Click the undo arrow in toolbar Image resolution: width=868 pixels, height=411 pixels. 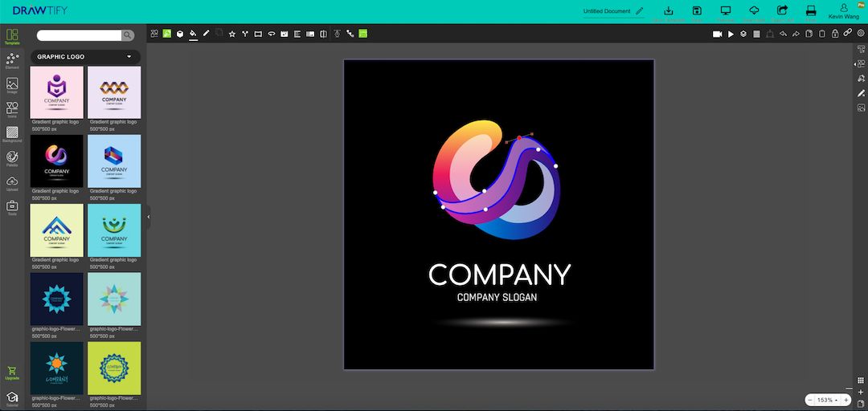click(x=783, y=34)
